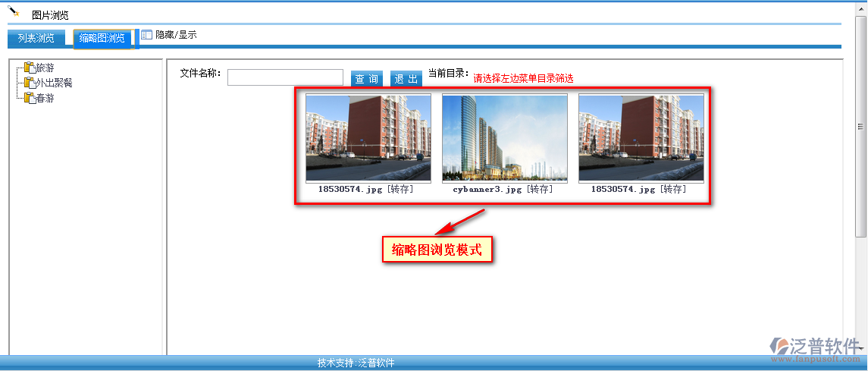Click the vertical scrollbar thumb on right
Image resolution: width=868 pixels, height=371 pixels.
tap(861, 127)
